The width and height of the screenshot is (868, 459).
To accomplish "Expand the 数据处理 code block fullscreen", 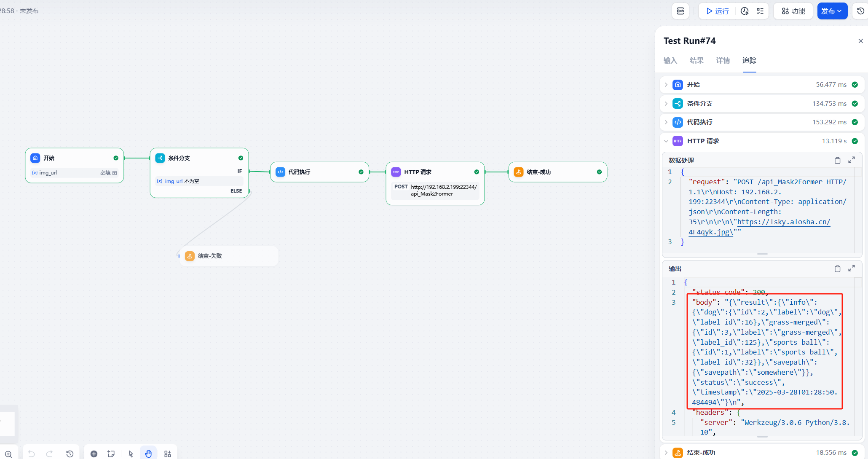I will tap(852, 160).
